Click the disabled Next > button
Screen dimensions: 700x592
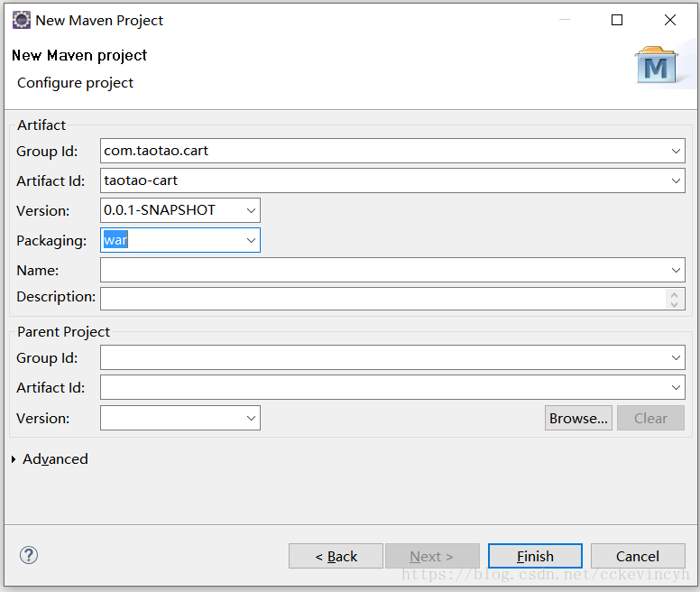click(432, 556)
